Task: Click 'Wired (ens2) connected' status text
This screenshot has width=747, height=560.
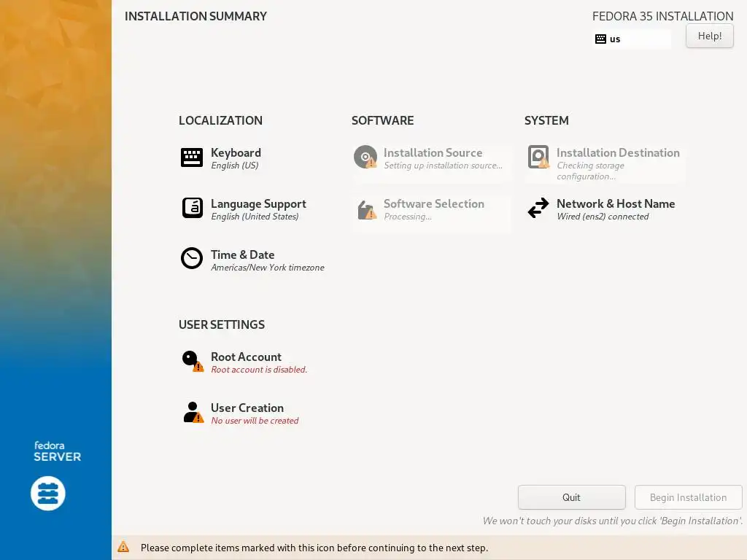Action: 603,216
